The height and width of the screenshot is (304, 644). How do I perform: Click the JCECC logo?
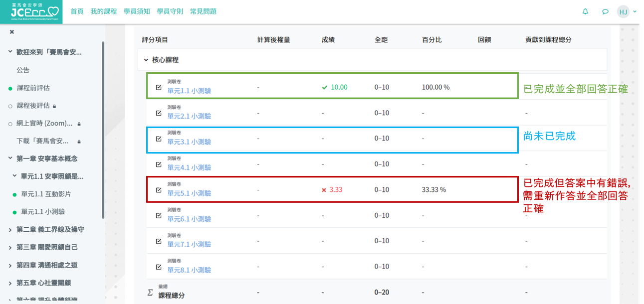(x=34, y=11)
